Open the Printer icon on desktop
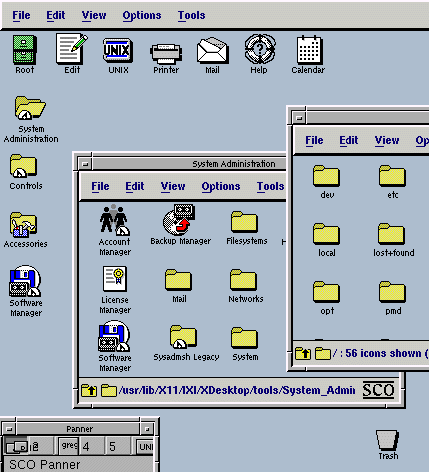The height and width of the screenshot is (472, 429). [x=166, y=53]
